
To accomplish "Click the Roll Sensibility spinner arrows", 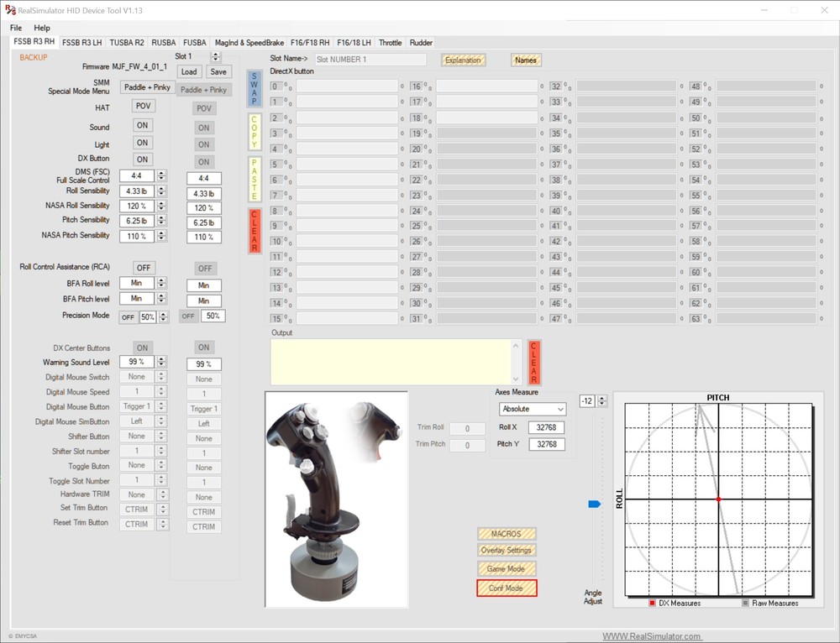I will 161,191.
